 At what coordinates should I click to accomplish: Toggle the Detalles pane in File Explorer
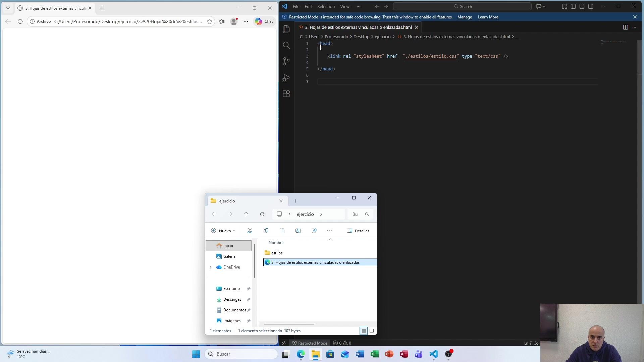coord(358,231)
